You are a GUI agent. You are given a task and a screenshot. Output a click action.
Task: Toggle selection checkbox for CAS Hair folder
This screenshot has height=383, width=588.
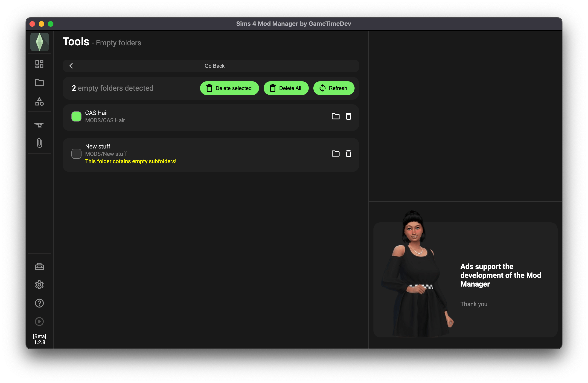coord(76,116)
